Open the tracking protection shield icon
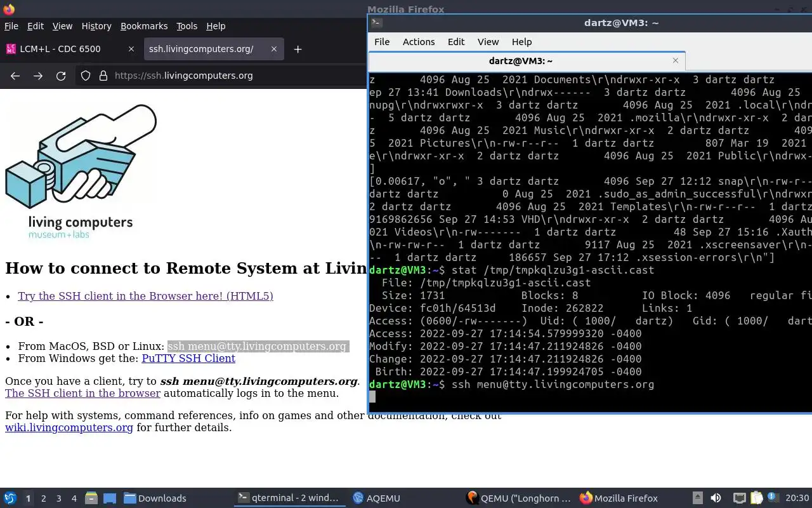The height and width of the screenshot is (508, 812). 86,76
